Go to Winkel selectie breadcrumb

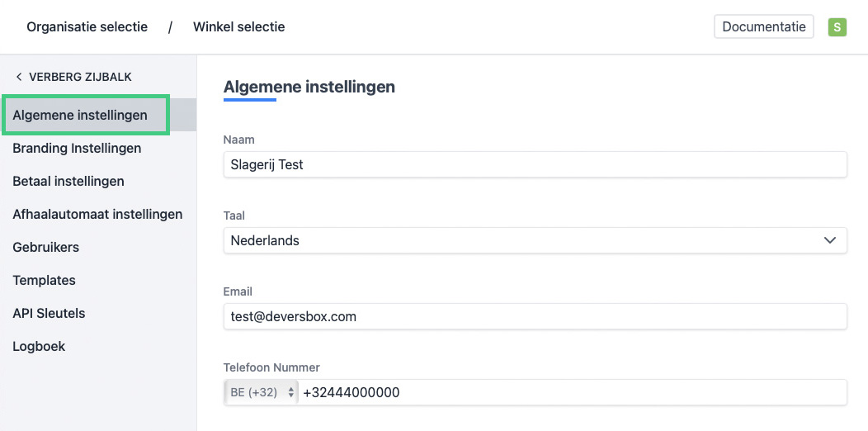[238, 26]
